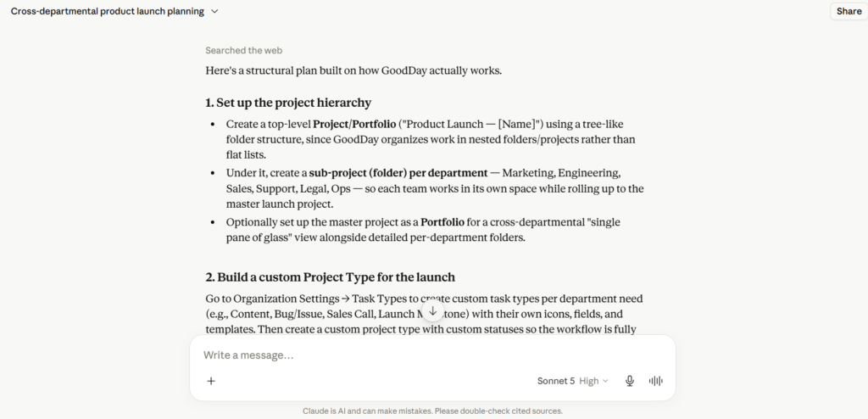Click the bold "sub-project (folder) per department" text
Viewport: 868px width, 419px height.
point(398,173)
